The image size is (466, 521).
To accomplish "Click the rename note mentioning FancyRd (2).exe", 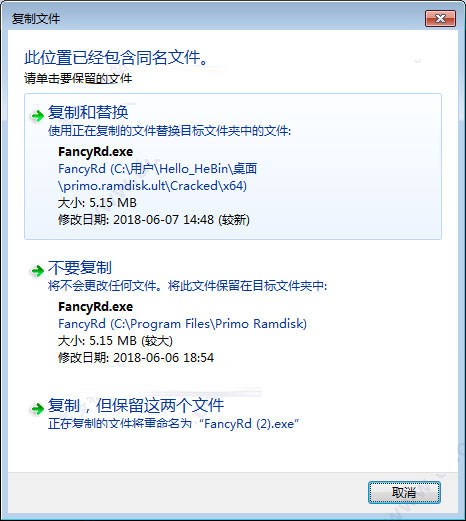I will tap(173, 424).
